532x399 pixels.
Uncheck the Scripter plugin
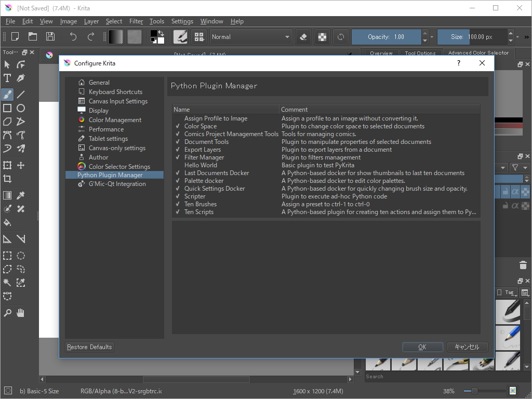178,196
